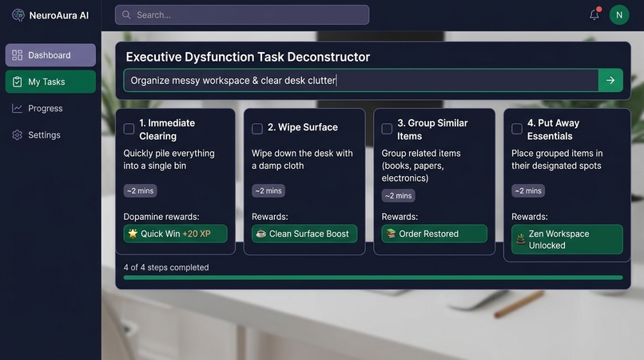
Task: Click the ~2 mins tag on Immediate Clearing
Action: point(140,191)
